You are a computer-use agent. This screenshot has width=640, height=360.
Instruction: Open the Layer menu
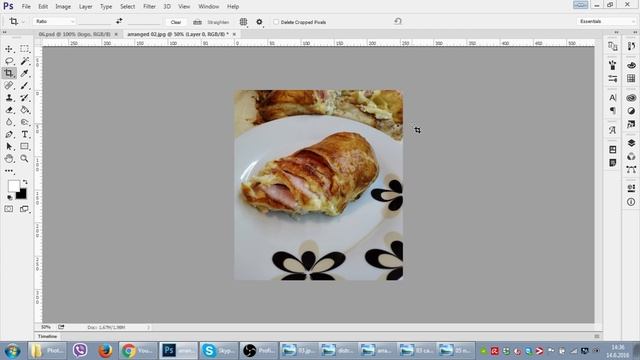click(x=85, y=7)
